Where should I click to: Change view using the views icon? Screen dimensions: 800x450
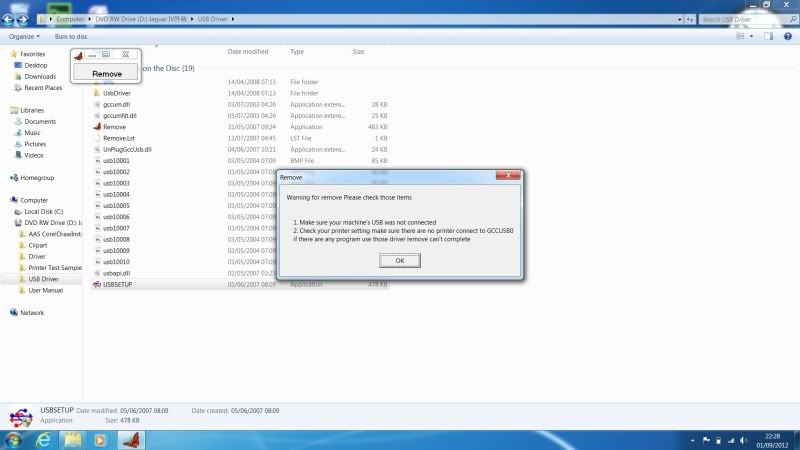740,36
